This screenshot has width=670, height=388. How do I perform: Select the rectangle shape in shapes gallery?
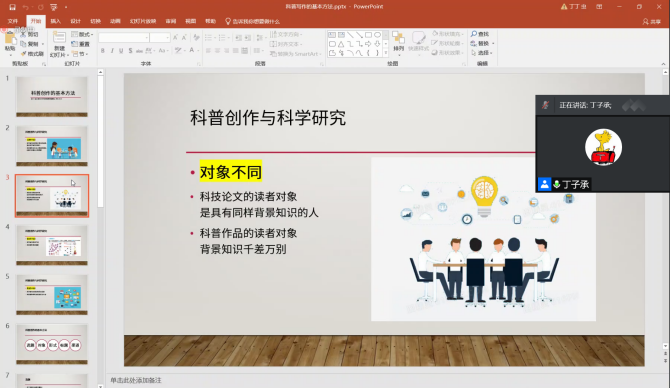pyautogui.click(x=368, y=35)
